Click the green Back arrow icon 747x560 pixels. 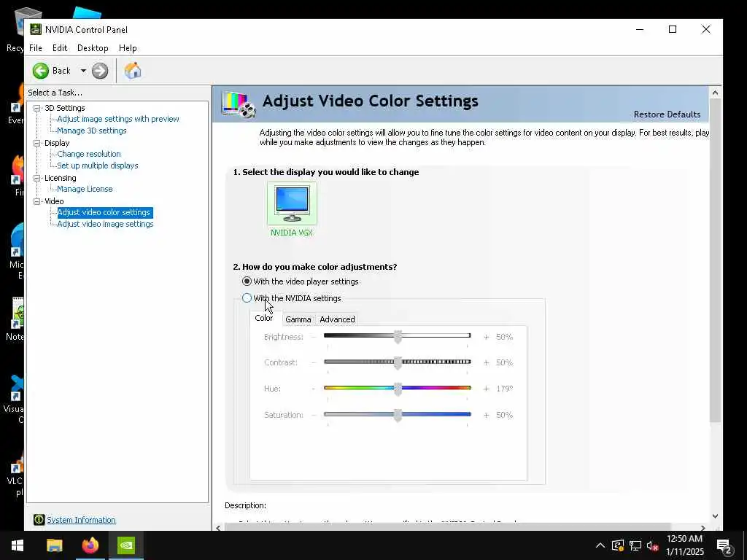click(41, 71)
